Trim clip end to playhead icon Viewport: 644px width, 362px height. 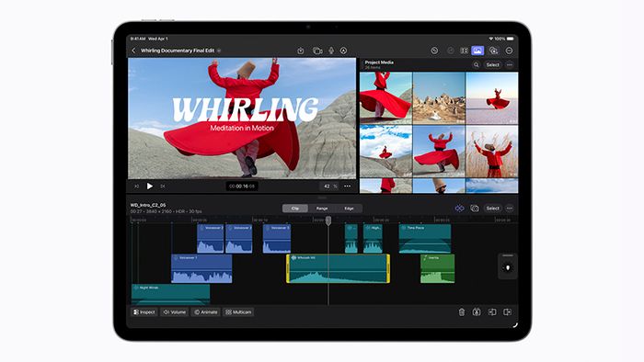pos(507,312)
